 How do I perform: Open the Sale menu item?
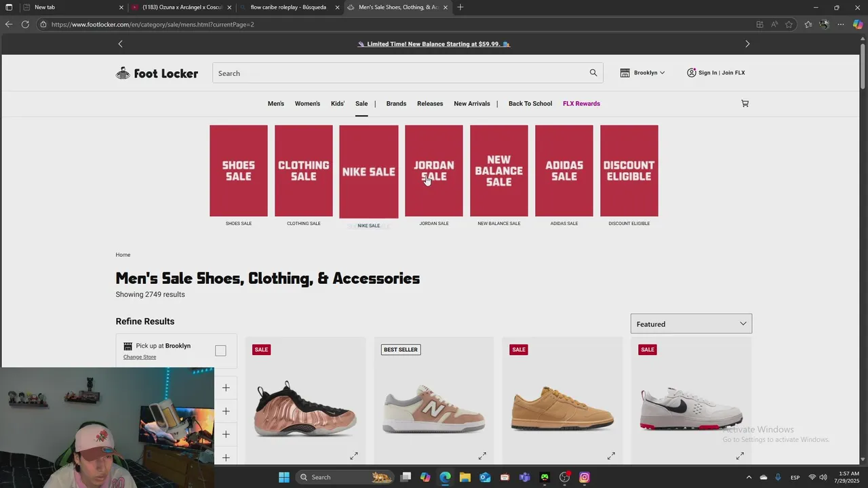point(361,104)
